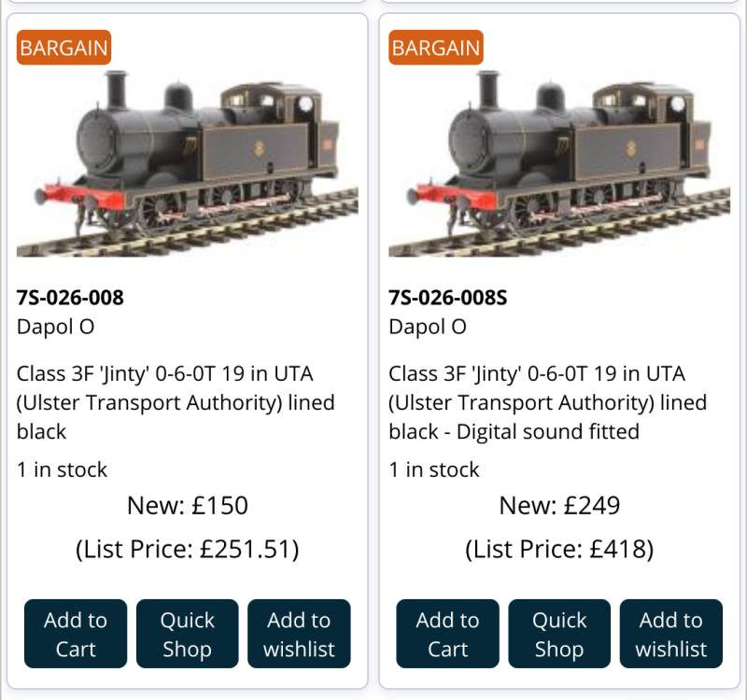Open the 7S-026-008S product code link
The width and height of the screenshot is (747, 700).
point(447,298)
